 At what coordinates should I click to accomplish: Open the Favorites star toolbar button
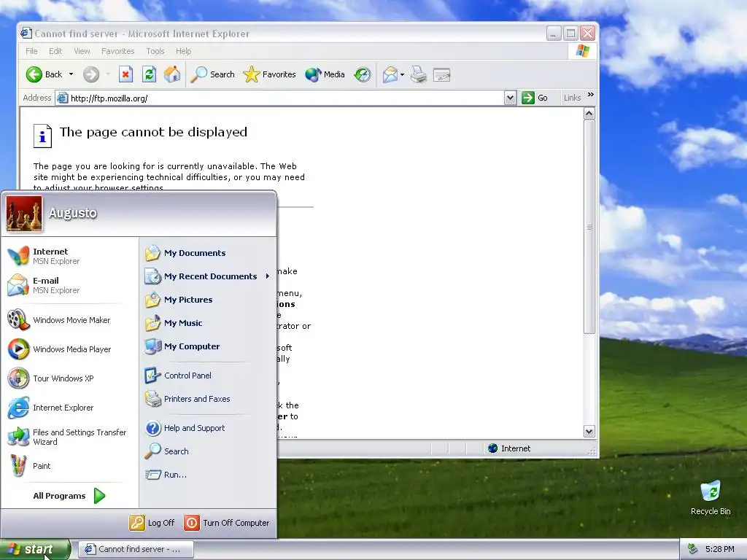(x=270, y=74)
